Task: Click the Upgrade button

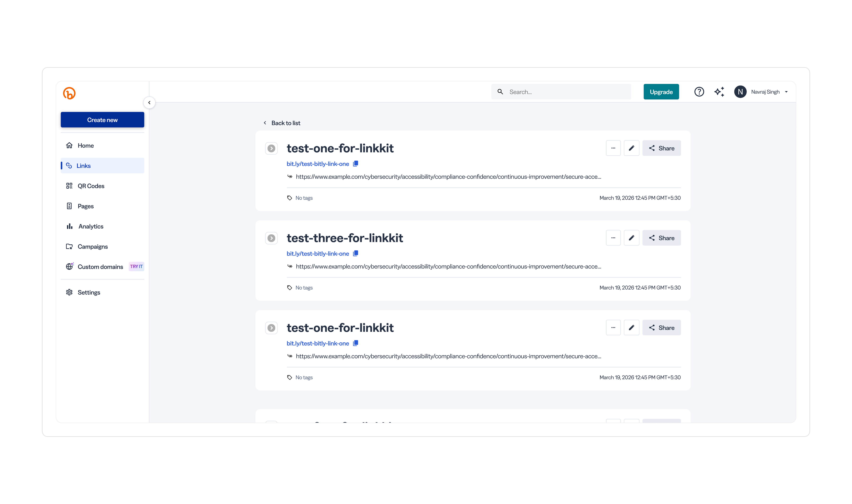Action: (x=661, y=92)
